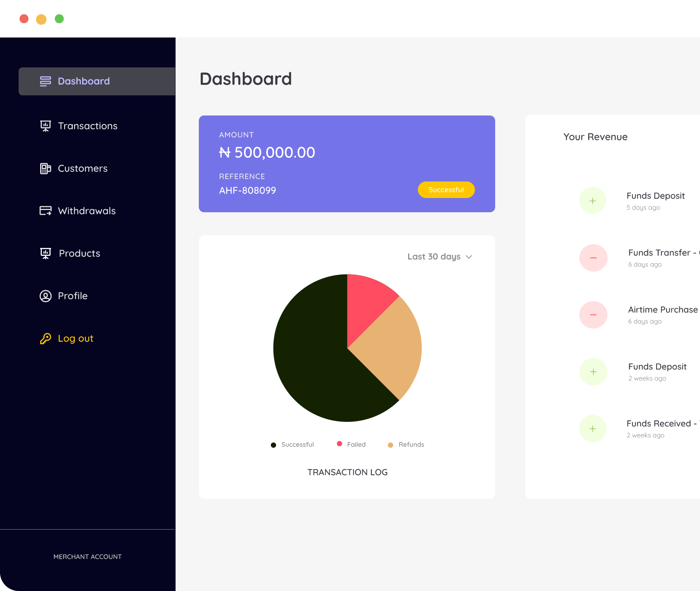This screenshot has width=700, height=591.
Task: Select the Transactions menu item
Action: (x=87, y=126)
